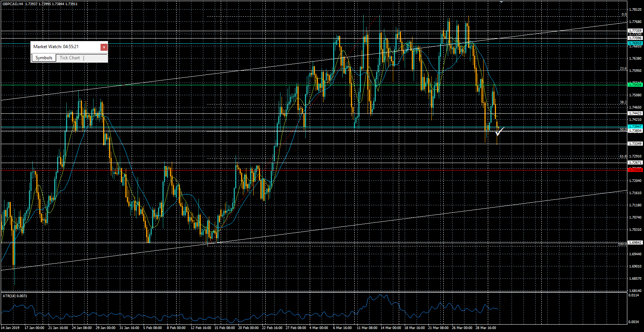
Task: Click the Market Watch time title
Action: click(x=56, y=47)
